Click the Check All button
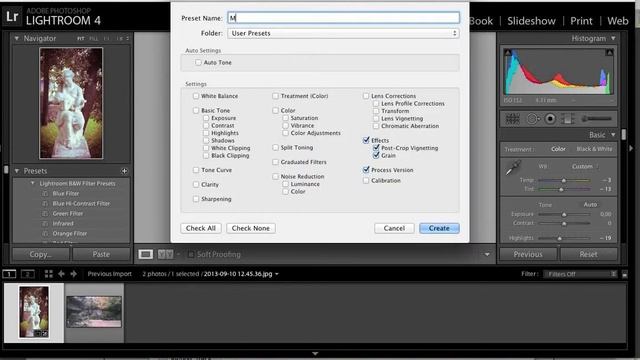 (201, 228)
